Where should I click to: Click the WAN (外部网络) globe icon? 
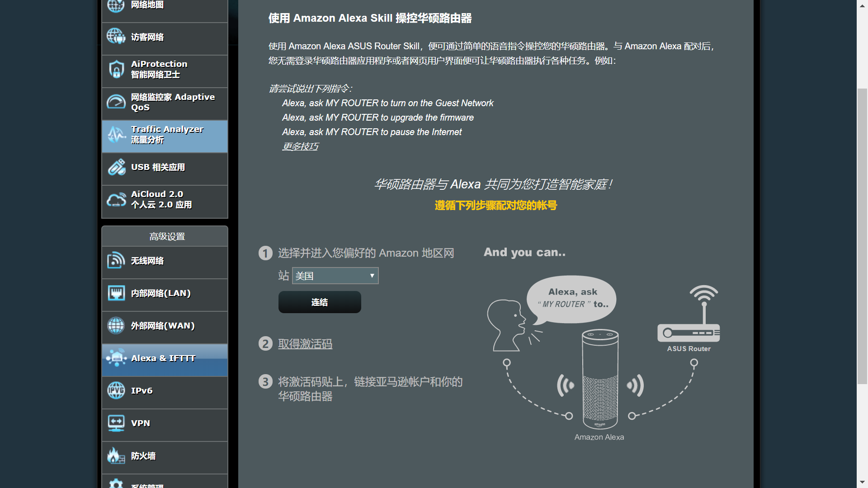(116, 325)
